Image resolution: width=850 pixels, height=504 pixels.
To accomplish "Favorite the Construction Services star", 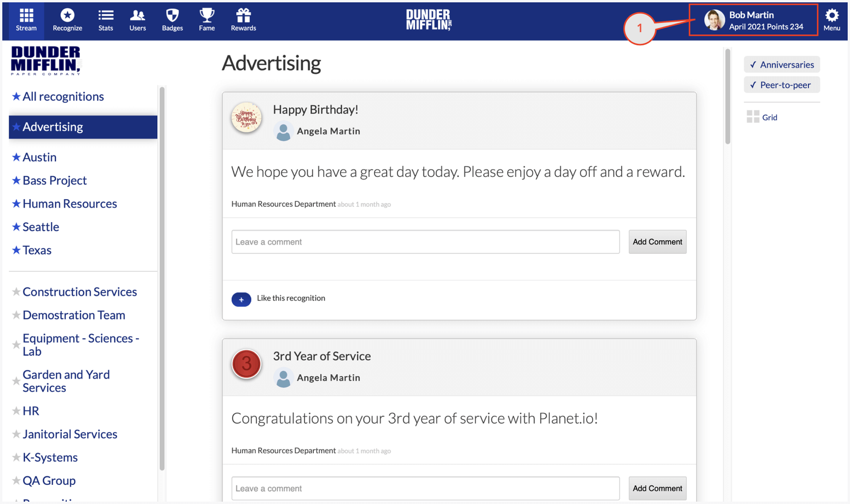I will (16, 292).
